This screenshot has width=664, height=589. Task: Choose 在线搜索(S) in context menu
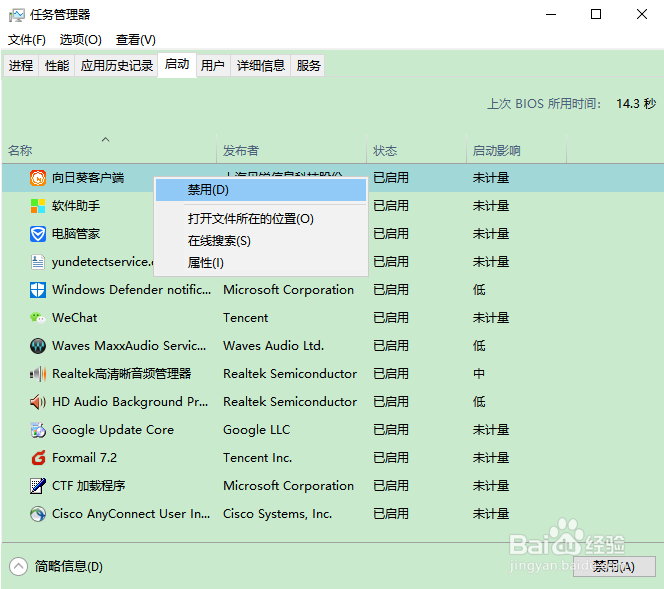coord(261,241)
